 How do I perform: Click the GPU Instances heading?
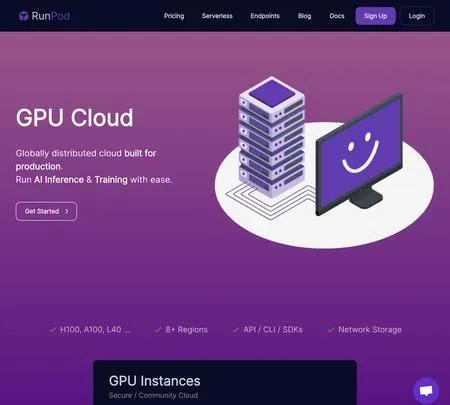pos(155,381)
